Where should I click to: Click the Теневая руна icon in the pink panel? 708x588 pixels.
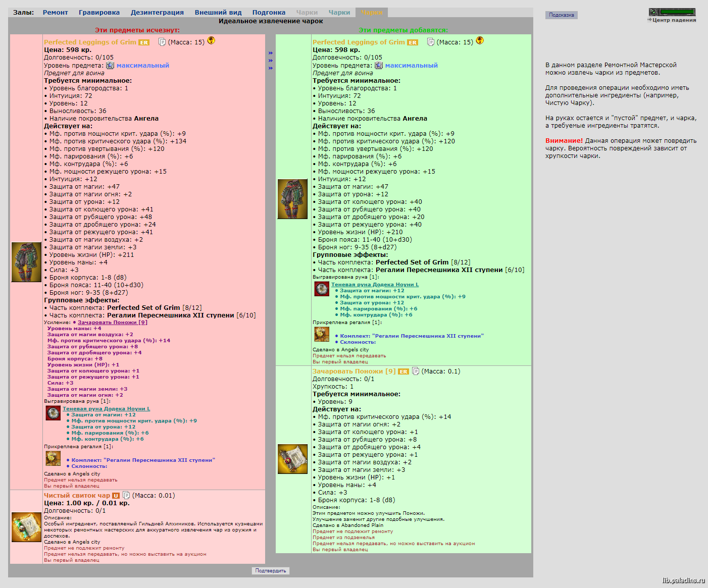53,413
